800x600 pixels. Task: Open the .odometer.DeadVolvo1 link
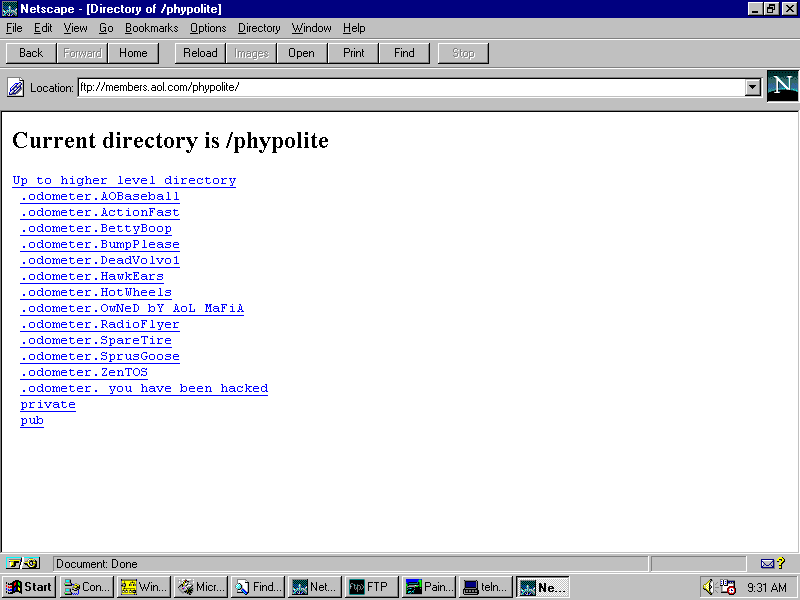click(100, 260)
